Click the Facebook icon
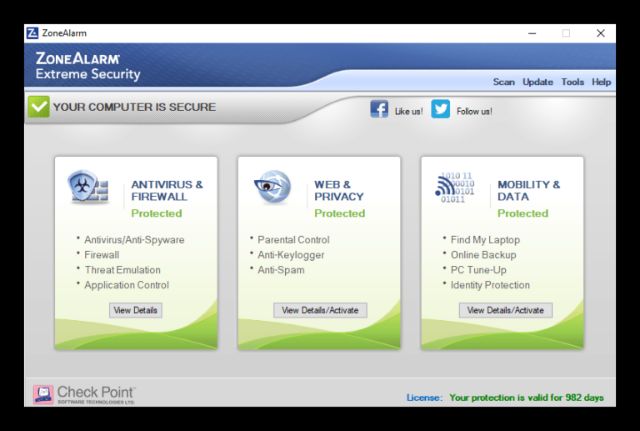This screenshot has height=431, width=640. click(x=380, y=110)
